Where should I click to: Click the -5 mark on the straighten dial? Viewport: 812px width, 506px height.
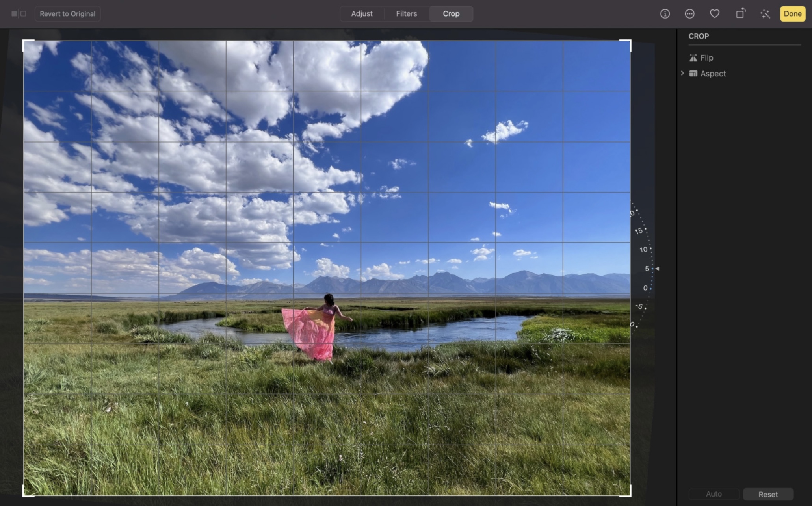[639, 306]
